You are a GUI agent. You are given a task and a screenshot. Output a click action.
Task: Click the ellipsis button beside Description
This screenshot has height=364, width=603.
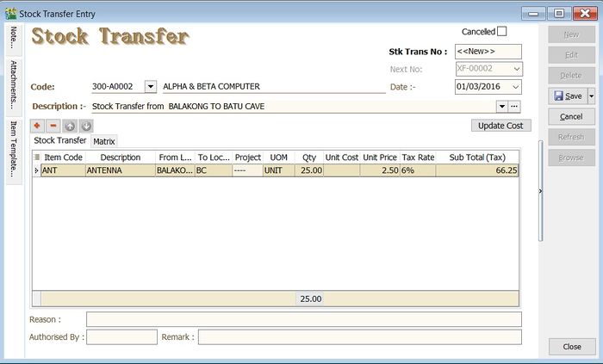pos(515,106)
